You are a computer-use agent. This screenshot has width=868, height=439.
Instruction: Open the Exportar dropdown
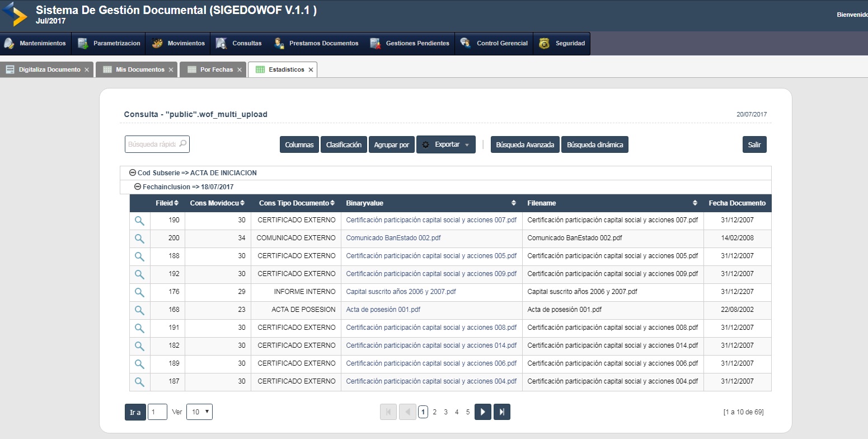[446, 144]
